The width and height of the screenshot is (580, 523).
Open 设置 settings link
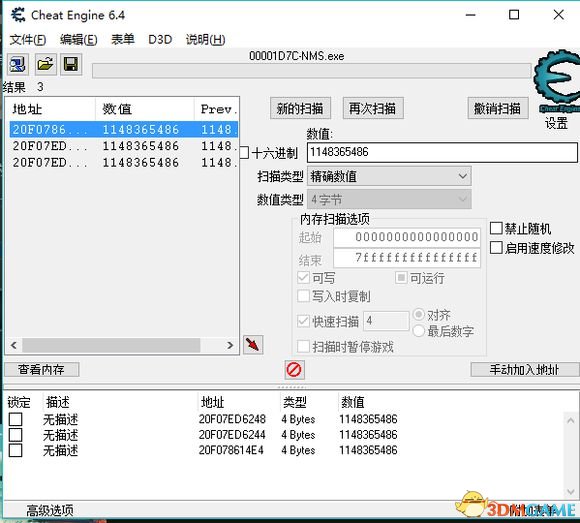(556, 123)
